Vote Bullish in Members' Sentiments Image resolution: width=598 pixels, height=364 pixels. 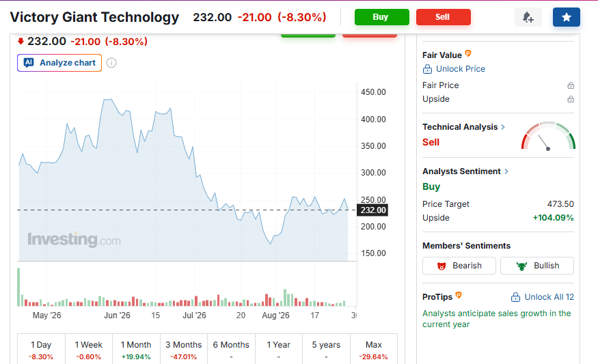[537, 266]
